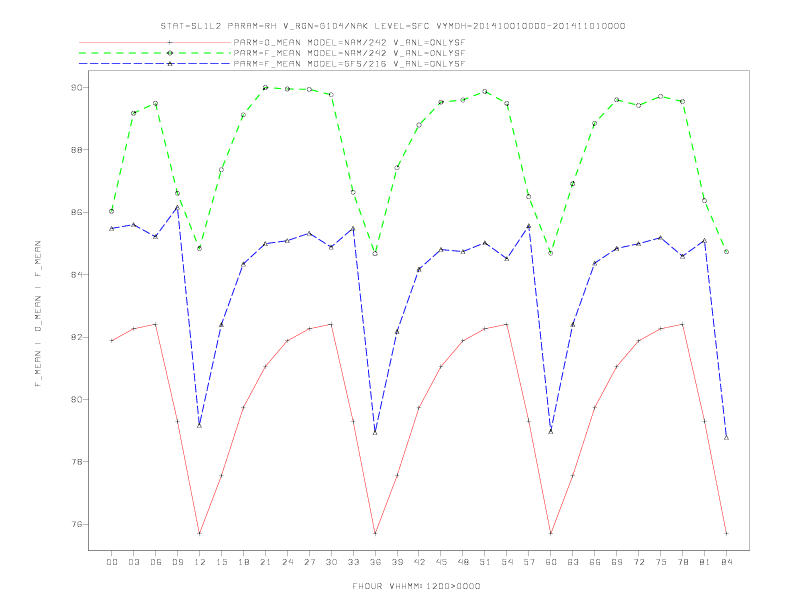Click x-axis tick label 12

[200, 562]
